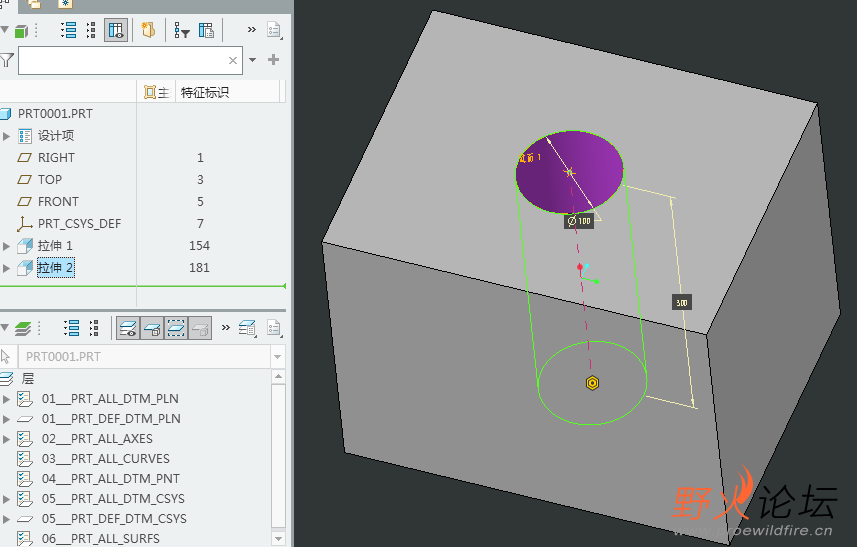Expand all layer tree nodes icon
The width and height of the screenshot is (857, 547).
(x=72, y=328)
